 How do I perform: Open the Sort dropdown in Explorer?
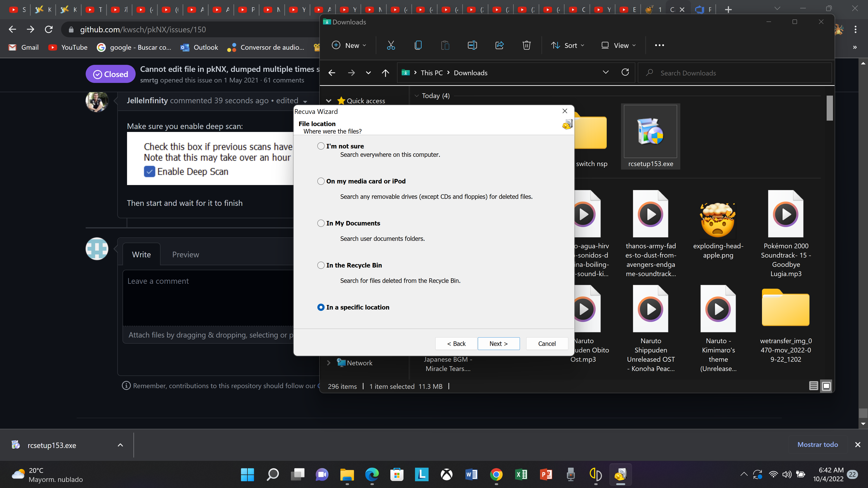pos(567,45)
